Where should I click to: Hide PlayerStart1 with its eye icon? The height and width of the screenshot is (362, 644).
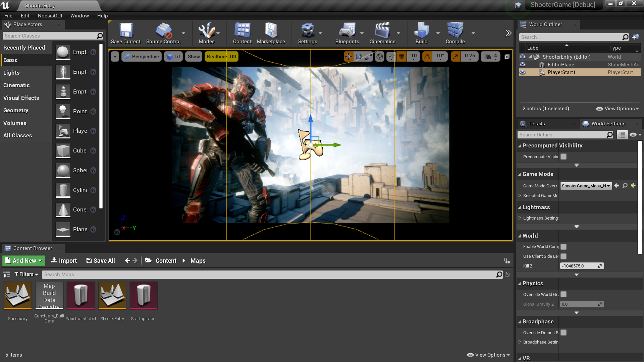click(523, 72)
